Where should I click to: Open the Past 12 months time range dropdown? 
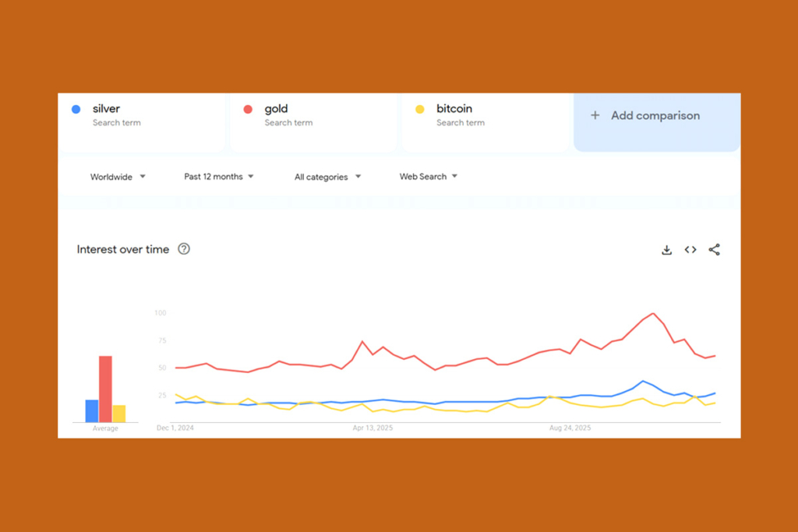pyautogui.click(x=219, y=177)
